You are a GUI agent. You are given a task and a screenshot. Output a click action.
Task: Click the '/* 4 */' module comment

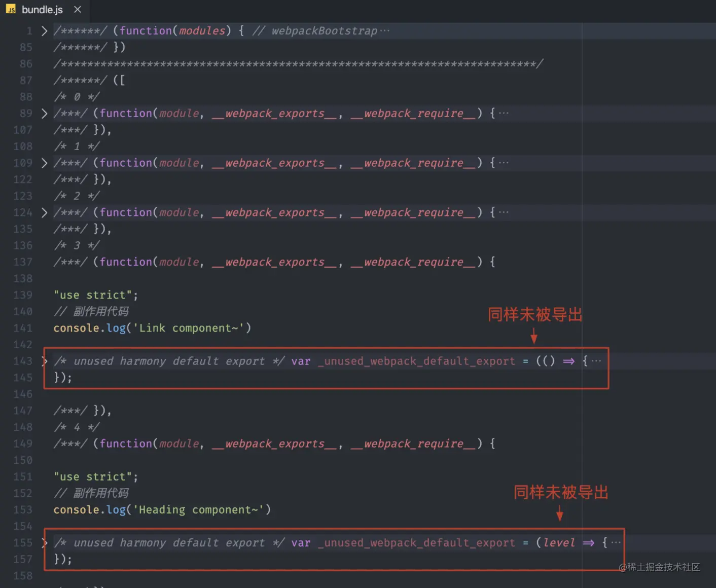click(77, 427)
